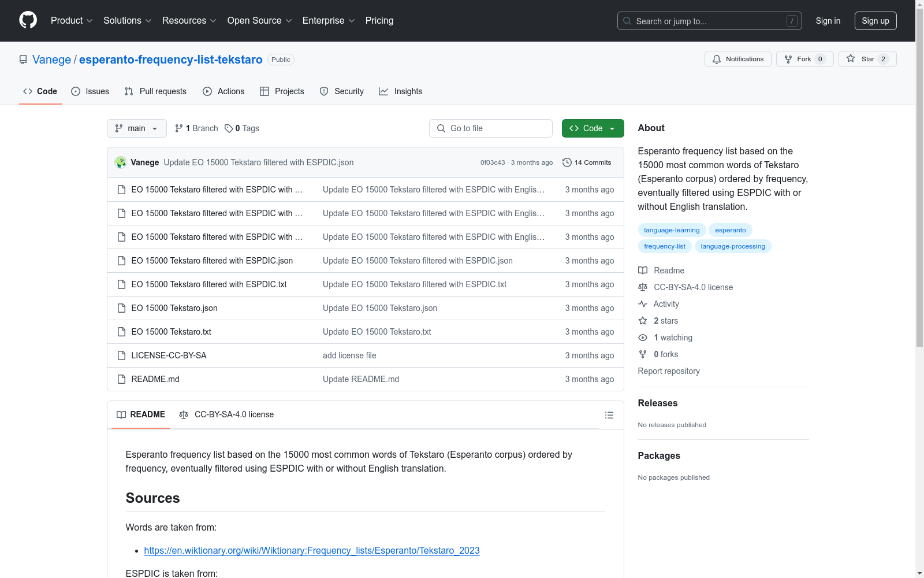Expand the Solutions menu

(x=128, y=20)
